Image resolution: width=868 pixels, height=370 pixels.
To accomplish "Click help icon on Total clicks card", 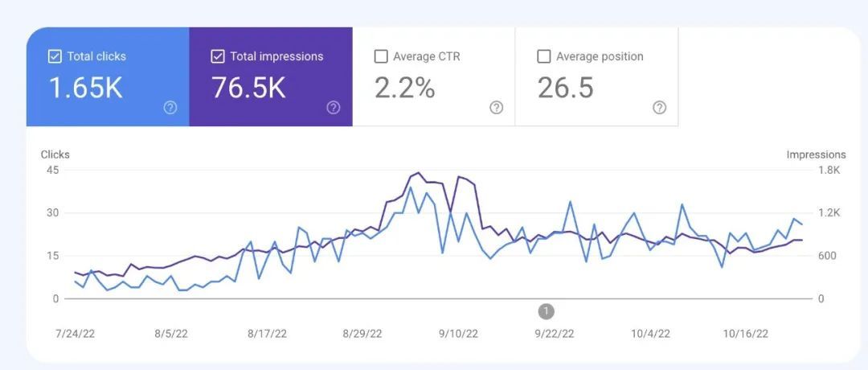I will (170, 108).
